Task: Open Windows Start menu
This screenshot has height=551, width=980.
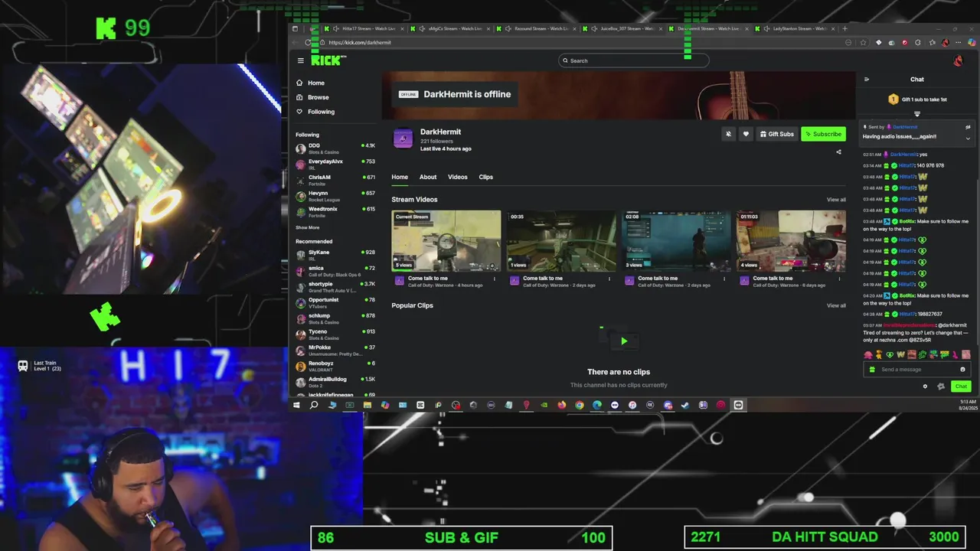Action: coord(296,405)
